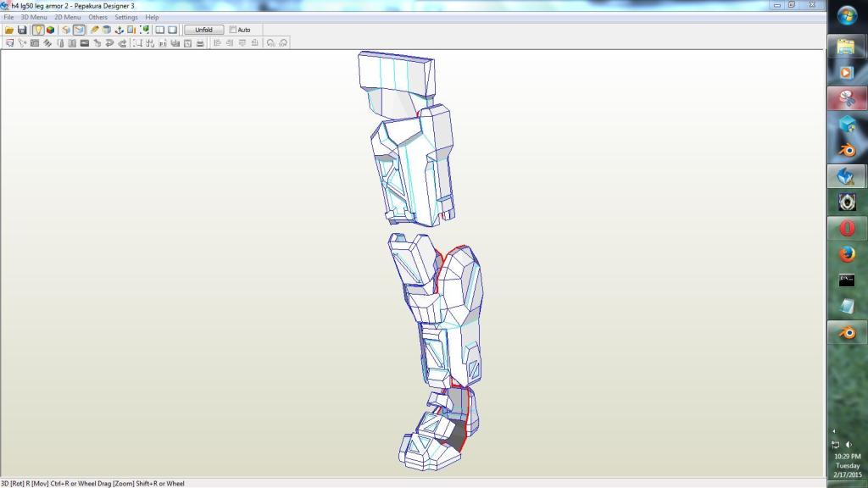Click the beige box icon in top toolbar
Image resolution: width=868 pixels, height=488 pixels.
(x=66, y=30)
